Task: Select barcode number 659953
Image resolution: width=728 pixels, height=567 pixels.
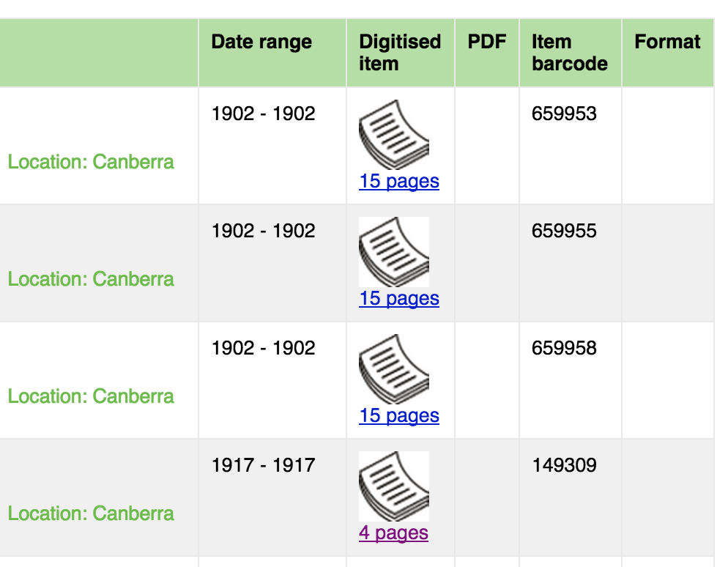Action: [x=564, y=114]
